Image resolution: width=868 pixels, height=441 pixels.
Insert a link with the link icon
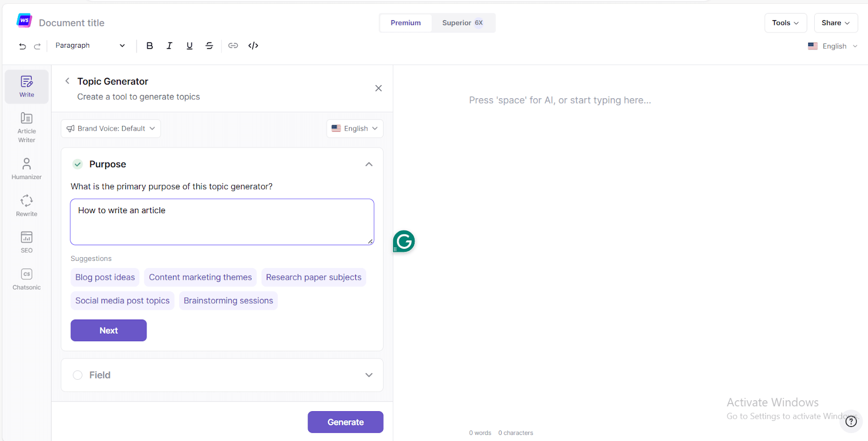(233, 46)
